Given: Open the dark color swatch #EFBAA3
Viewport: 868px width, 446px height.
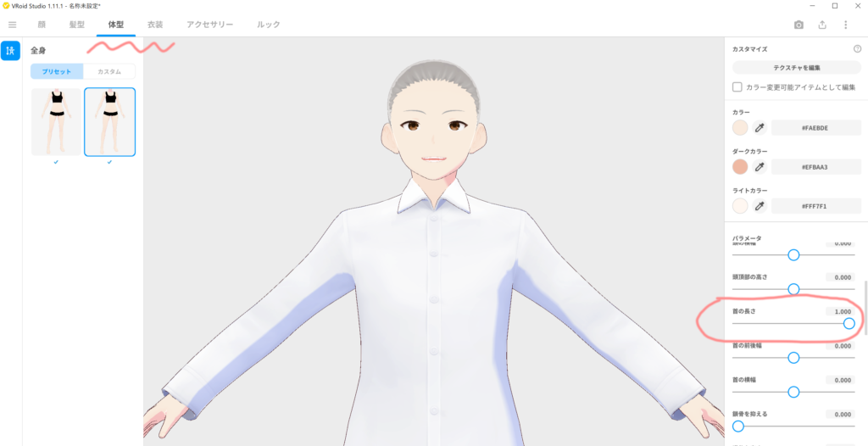Looking at the screenshot, I should [740, 167].
